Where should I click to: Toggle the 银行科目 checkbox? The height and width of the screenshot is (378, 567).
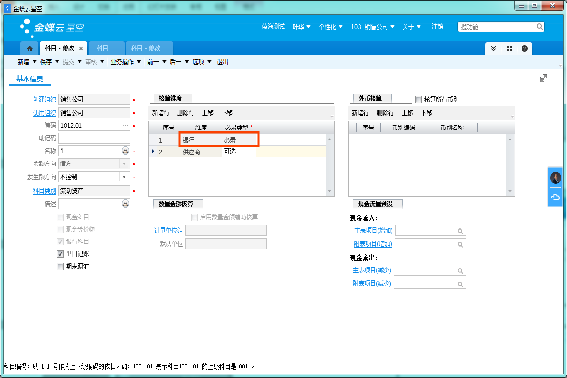coord(60,241)
